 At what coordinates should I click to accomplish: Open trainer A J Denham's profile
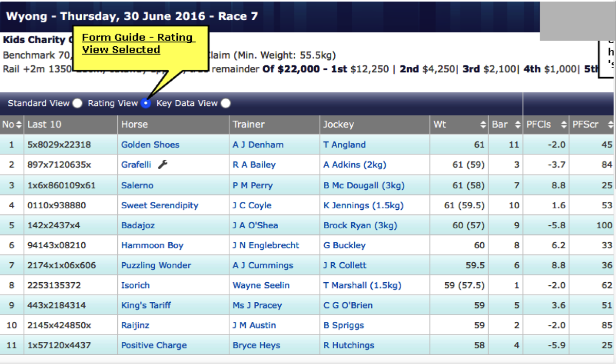(x=258, y=144)
